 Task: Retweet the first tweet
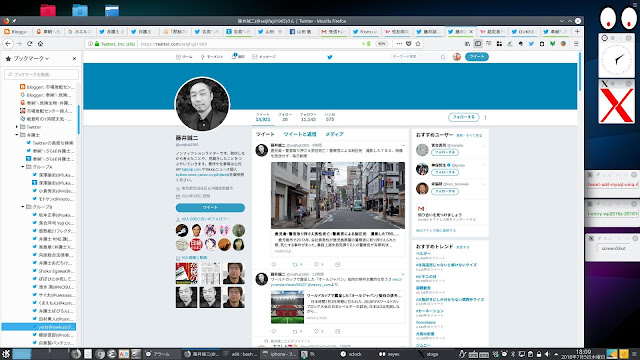295,264
